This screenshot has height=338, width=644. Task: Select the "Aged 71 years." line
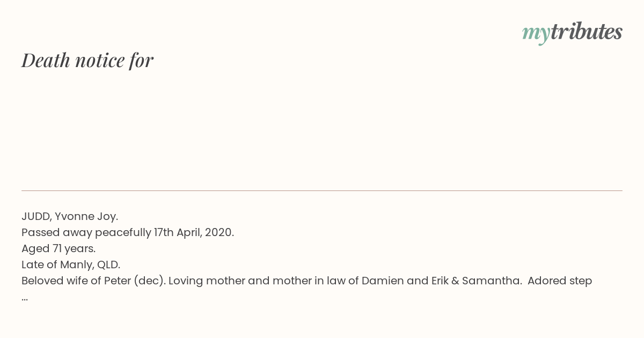point(58,249)
